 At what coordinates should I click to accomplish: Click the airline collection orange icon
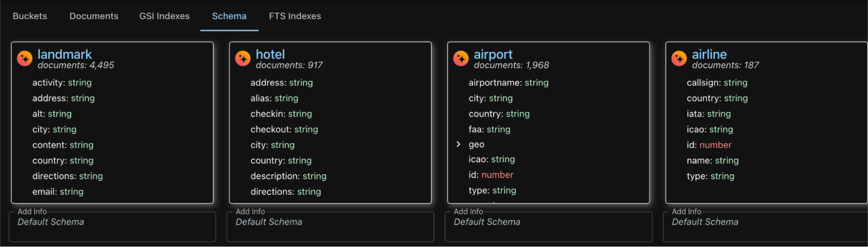tap(679, 58)
